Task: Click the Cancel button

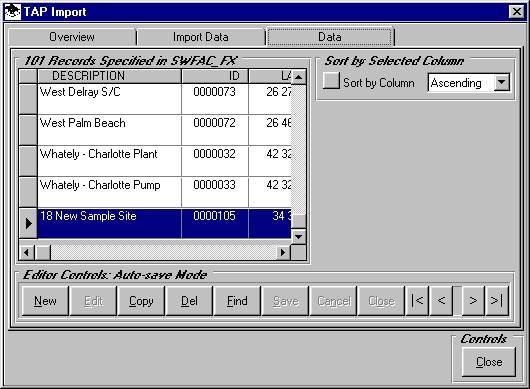Action: pyautogui.click(x=334, y=301)
